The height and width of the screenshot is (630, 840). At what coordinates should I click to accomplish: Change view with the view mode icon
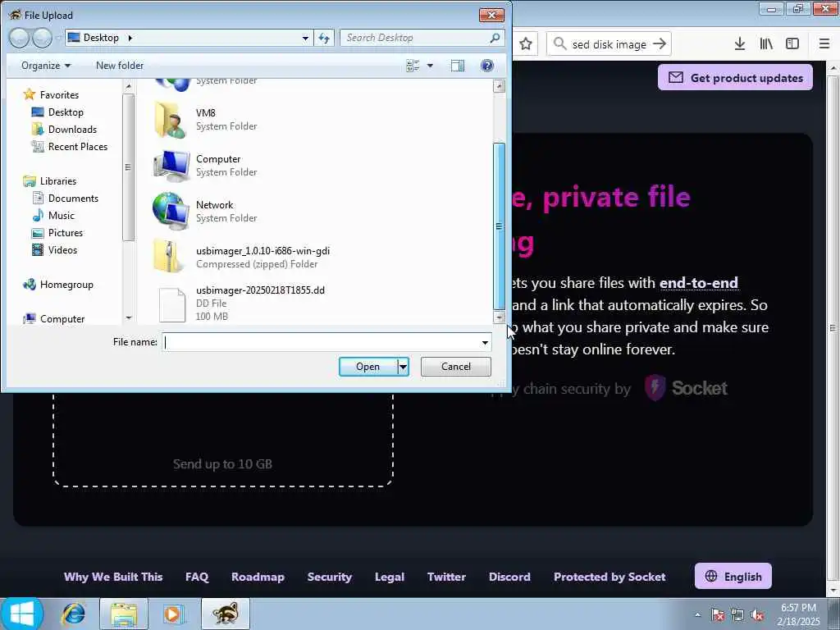(x=413, y=66)
